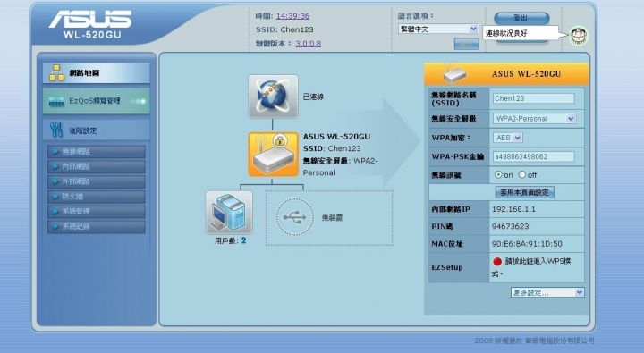This screenshot has height=353, width=644.
Task: Open the network map tab
Action: [x=96, y=73]
